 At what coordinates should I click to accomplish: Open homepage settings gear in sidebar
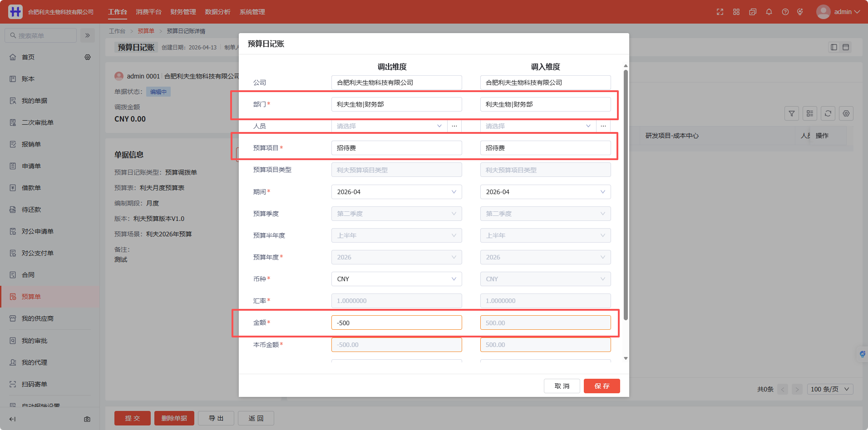point(88,57)
